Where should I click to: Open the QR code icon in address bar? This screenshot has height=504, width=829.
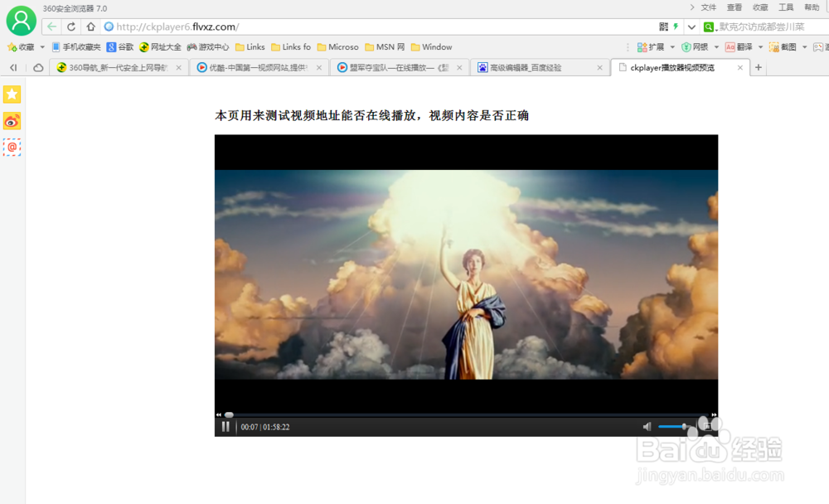click(663, 27)
